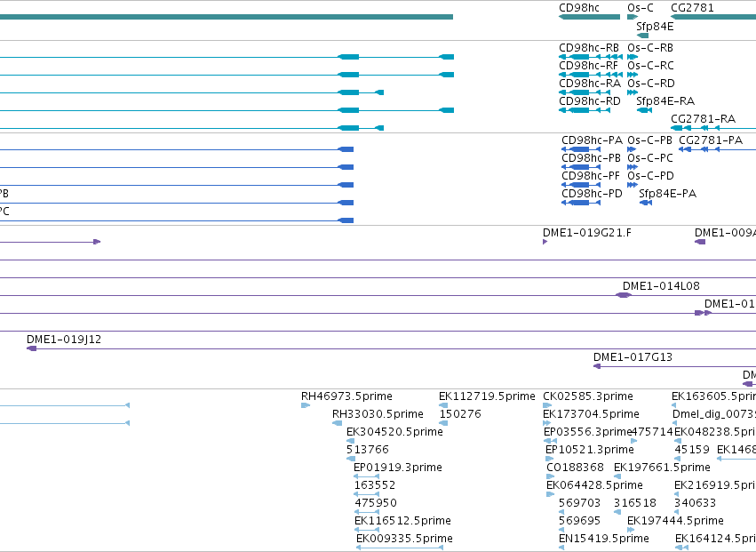
Task: Open the EK116512.5prime EST label
Action: pyautogui.click(x=402, y=521)
